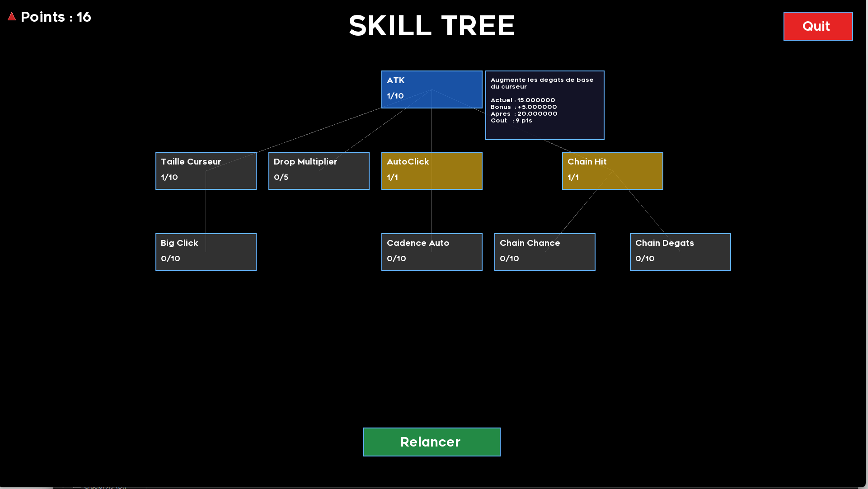Click the Big Click 0/10 counter

click(170, 259)
